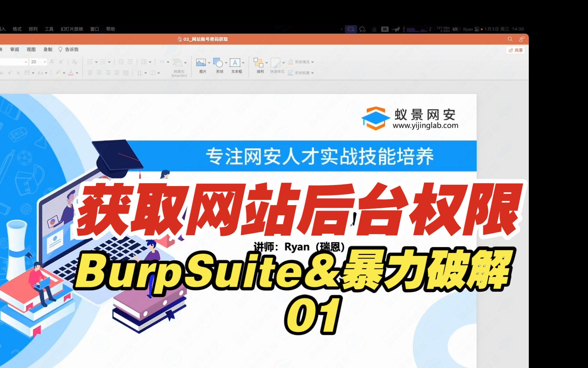Click the 拼 input method icon
The height and width of the screenshot is (368, 588).
pyautogui.click(x=385, y=29)
